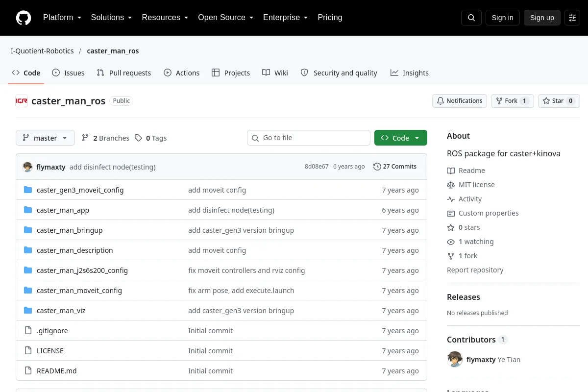Click the Notifications button
Image resolution: width=588 pixels, height=392 pixels.
tap(460, 101)
